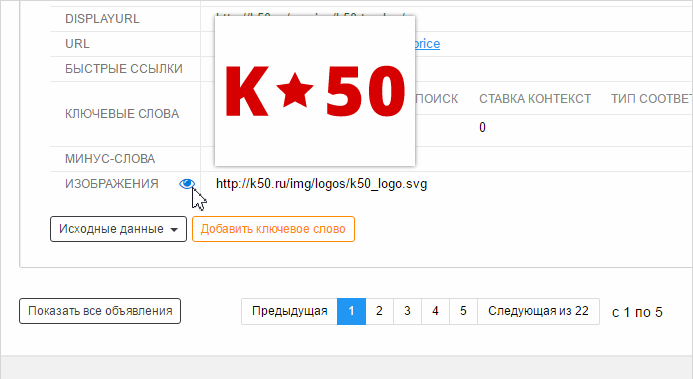Click the ИЗОБРАЖЕНИЯ label

point(112,184)
